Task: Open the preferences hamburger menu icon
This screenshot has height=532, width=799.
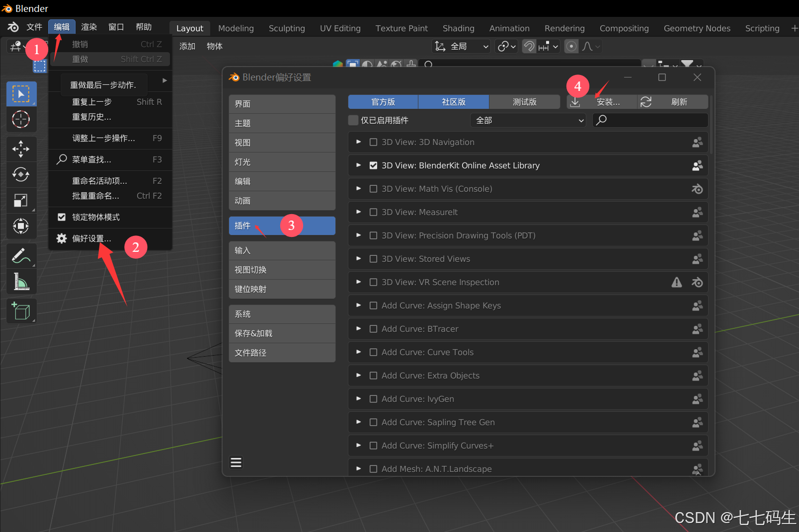Action: point(236,463)
